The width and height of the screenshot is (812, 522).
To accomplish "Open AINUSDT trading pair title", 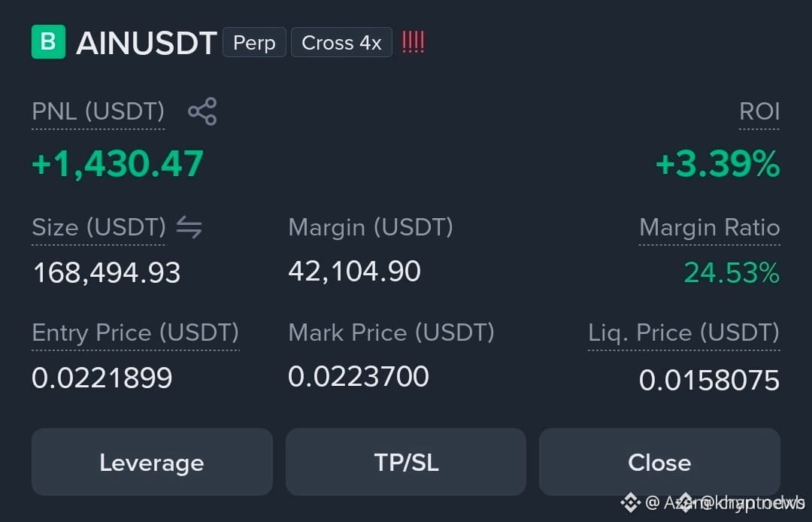I will point(147,43).
